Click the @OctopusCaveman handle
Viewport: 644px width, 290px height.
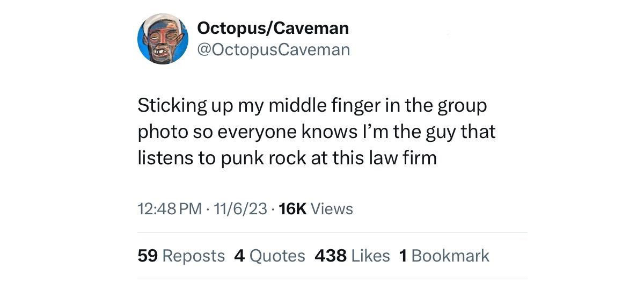click(x=274, y=50)
